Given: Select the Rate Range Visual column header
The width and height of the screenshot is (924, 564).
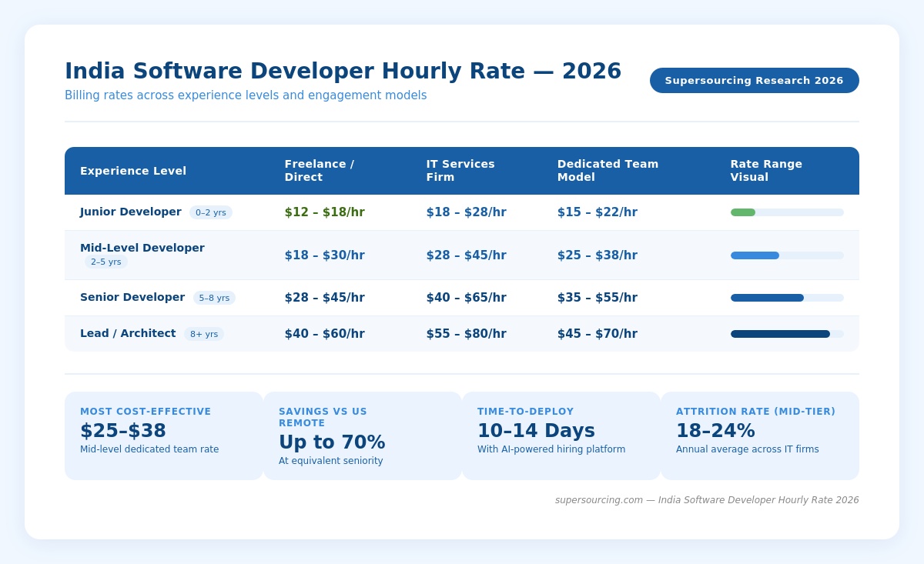Looking at the screenshot, I should pos(766,171).
